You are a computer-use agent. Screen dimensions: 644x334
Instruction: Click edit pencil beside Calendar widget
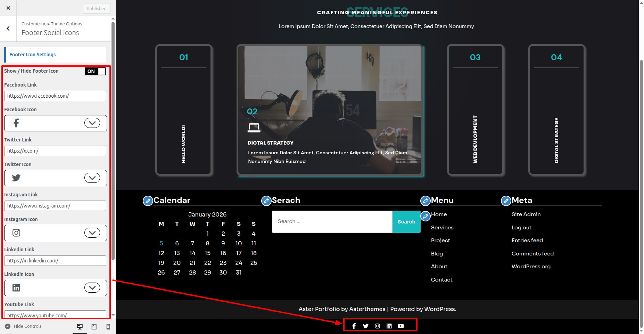(x=148, y=201)
